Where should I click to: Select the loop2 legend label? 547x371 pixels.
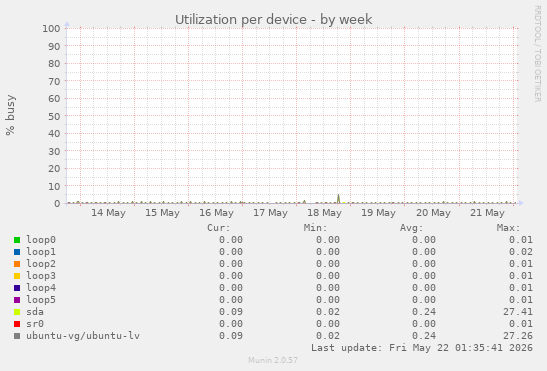(41, 264)
